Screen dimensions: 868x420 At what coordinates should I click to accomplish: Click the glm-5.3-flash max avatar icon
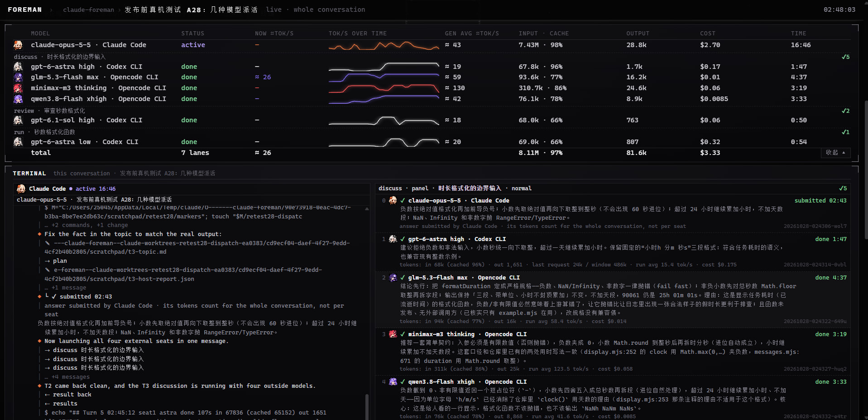click(18, 77)
